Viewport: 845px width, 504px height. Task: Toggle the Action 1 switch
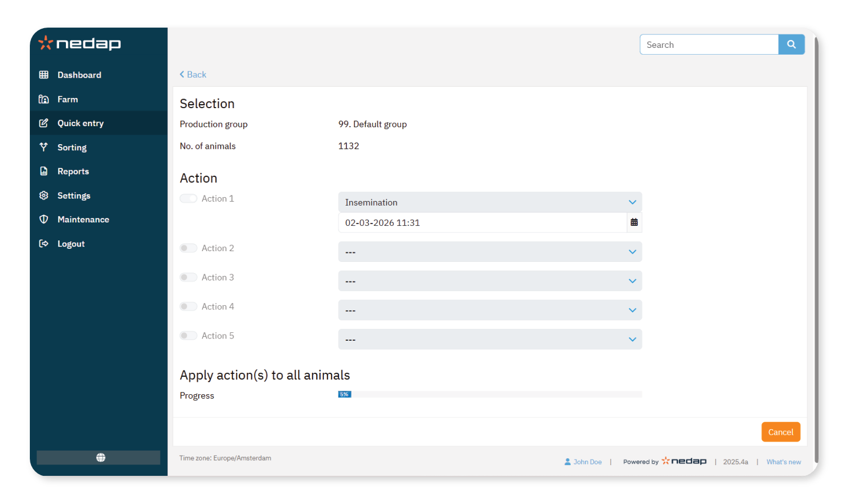[188, 199]
